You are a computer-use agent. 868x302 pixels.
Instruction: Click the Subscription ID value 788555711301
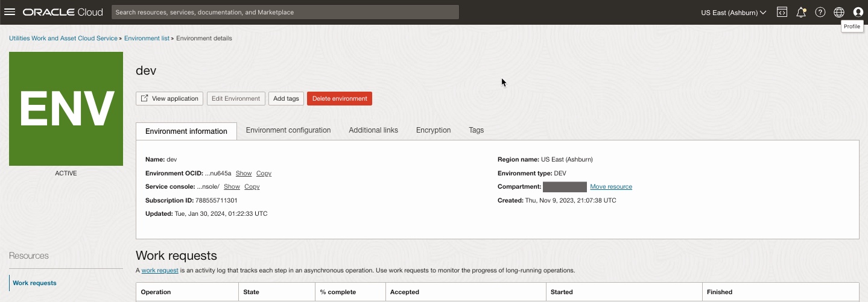[x=216, y=200]
